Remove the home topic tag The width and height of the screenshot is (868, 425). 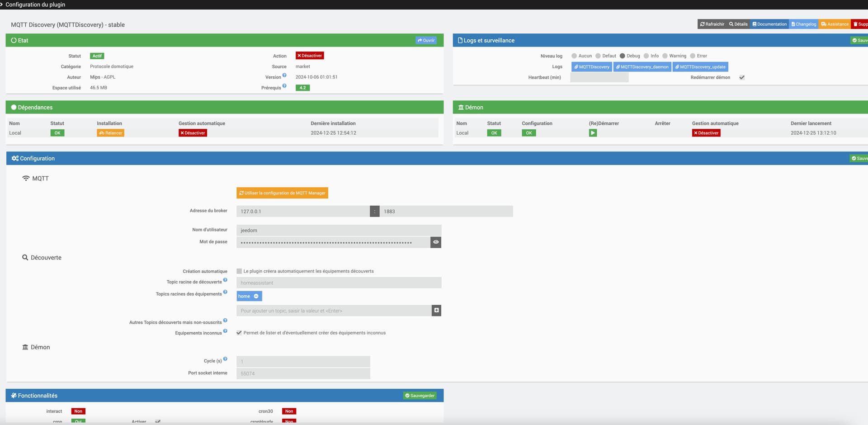tap(256, 296)
